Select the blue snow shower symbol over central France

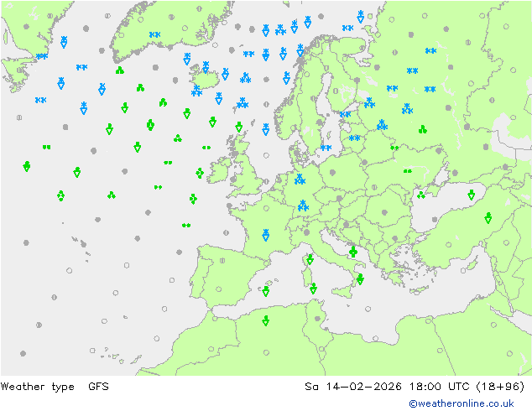click(x=266, y=235)
